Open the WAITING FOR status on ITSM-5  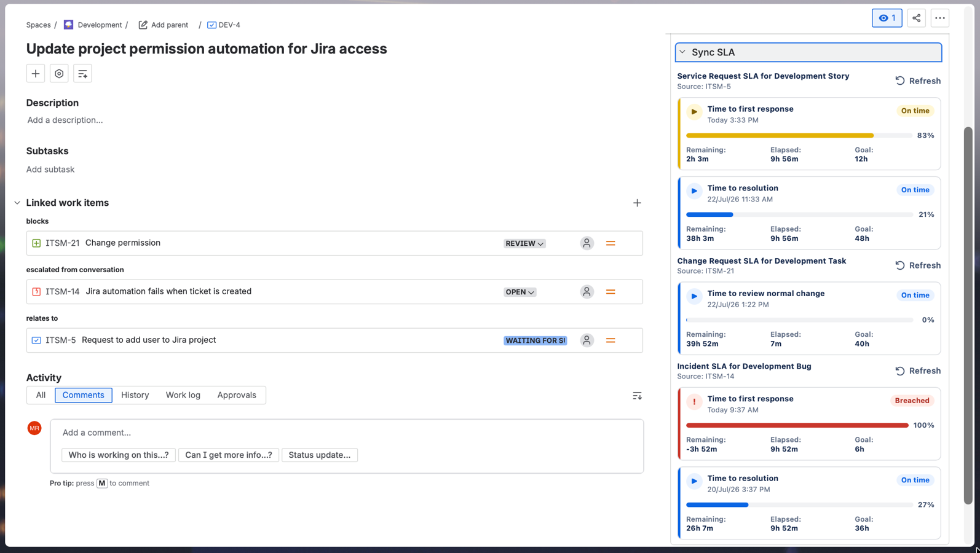[535, 340]
